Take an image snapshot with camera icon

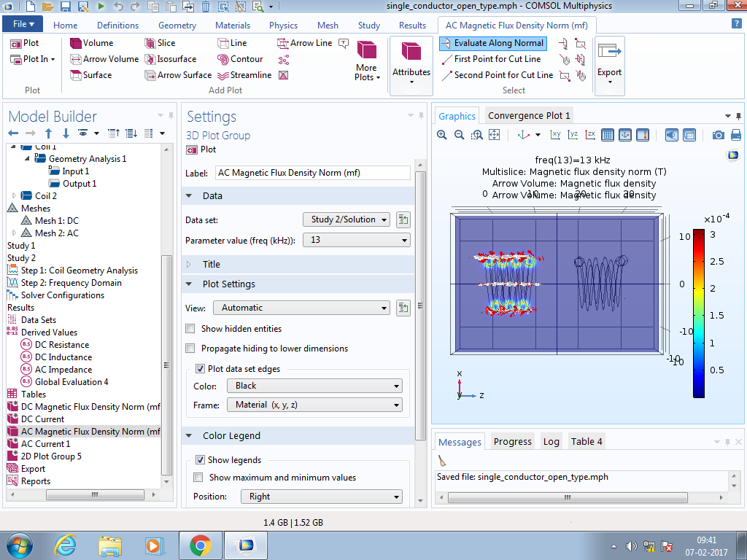(x=719, y=135)
